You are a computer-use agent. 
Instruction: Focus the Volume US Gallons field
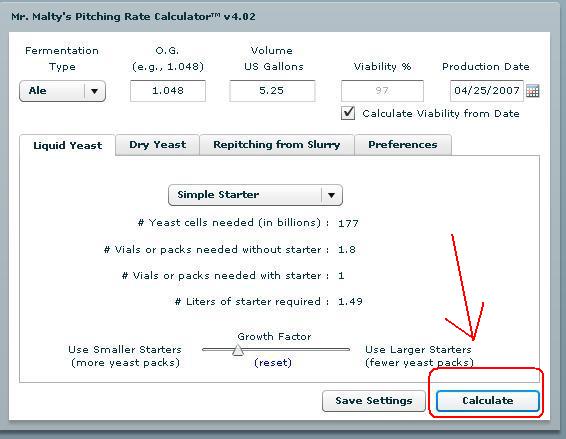tap(272, 91)
